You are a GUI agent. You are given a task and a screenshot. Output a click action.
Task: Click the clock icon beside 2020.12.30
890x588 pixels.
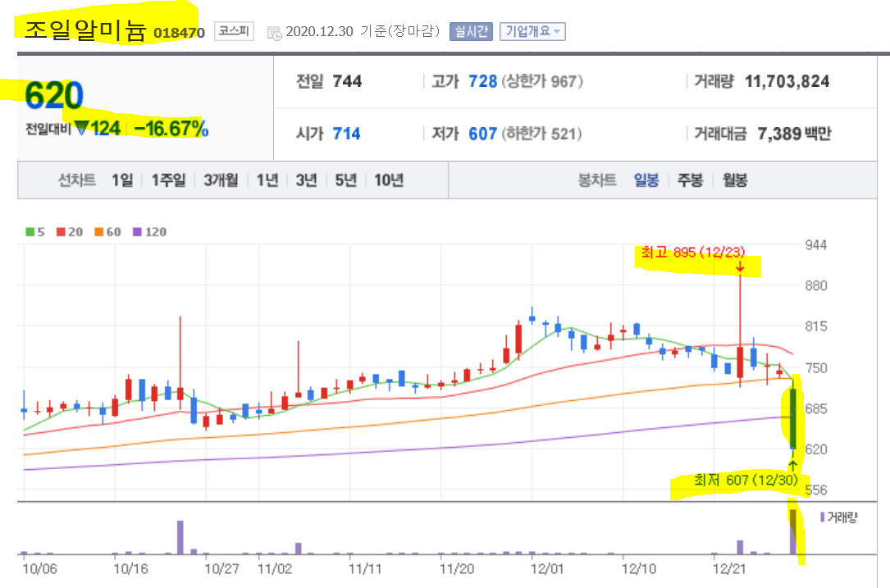pyautogui.click(x=274, y=33)
